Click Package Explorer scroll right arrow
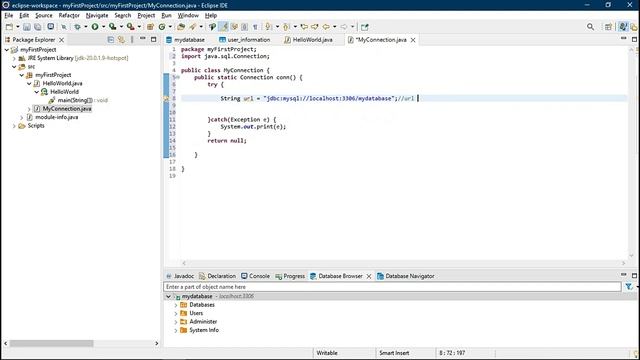The height and width of the screenshot is (360, 640). (156, 344)
